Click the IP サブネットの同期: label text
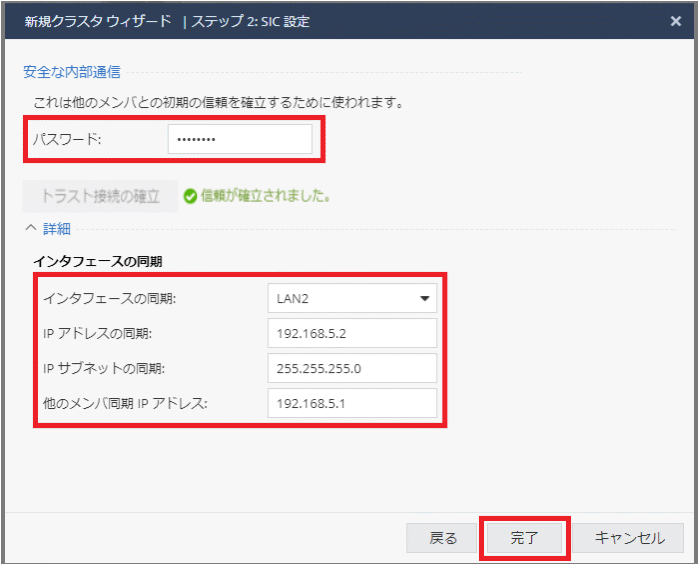This screenshot has height=566, width=699. pos(104,368)
